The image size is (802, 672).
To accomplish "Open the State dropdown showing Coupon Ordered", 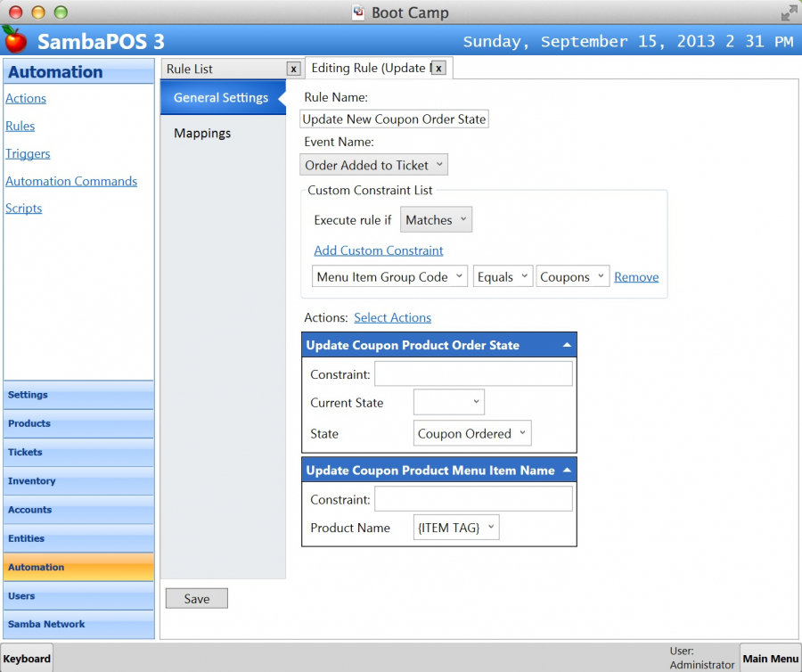I will click(x=472, y=434).
